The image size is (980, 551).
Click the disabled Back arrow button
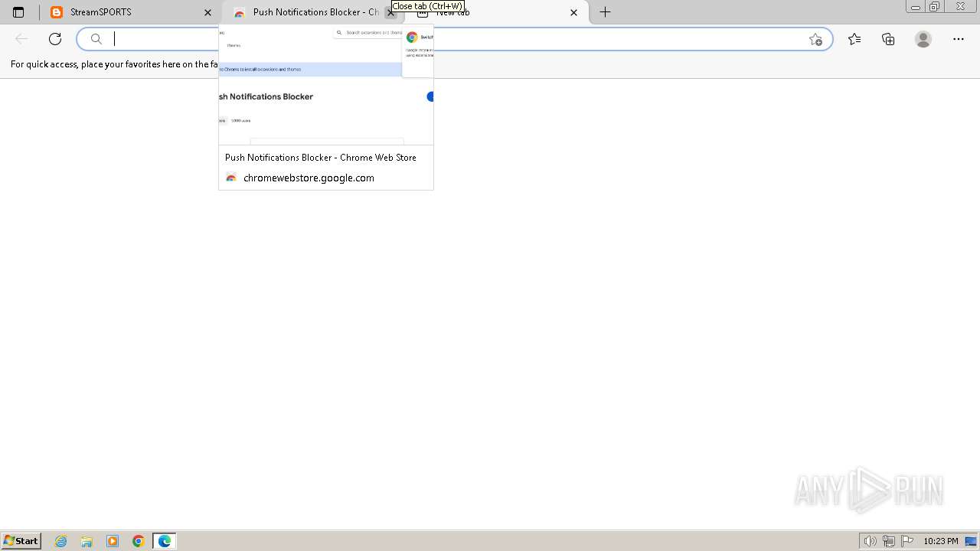pyautogui.click(x=21, y=39)
